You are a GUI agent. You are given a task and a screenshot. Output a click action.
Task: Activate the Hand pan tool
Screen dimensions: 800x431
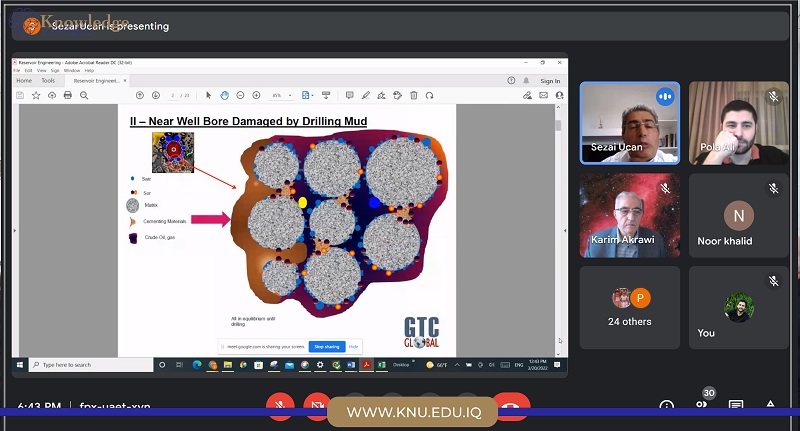[224, 95]
